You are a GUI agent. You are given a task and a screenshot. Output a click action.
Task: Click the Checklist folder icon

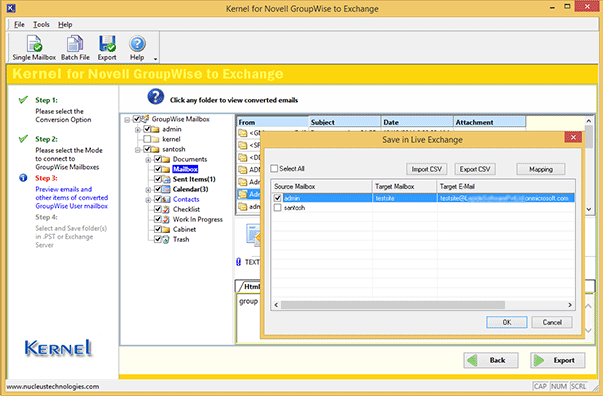(166, 209)
